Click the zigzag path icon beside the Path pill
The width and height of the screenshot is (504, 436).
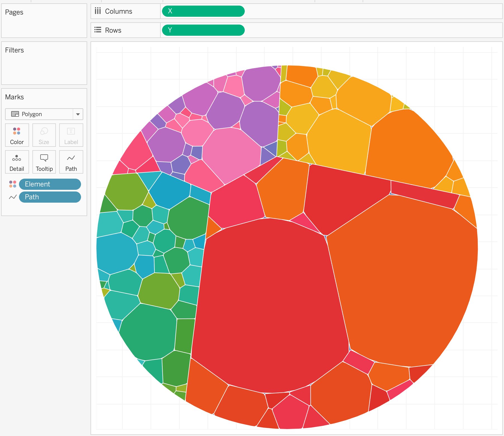(13, 197)
